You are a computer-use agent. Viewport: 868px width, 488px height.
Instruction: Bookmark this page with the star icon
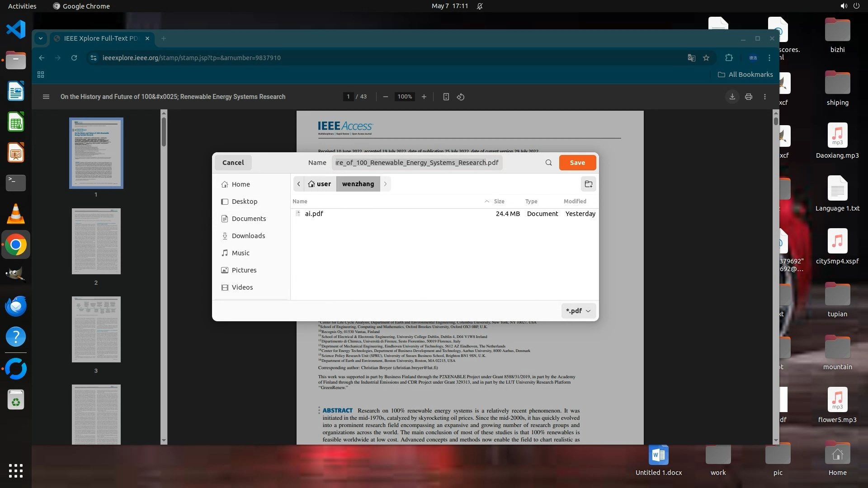tap(706, 58)
